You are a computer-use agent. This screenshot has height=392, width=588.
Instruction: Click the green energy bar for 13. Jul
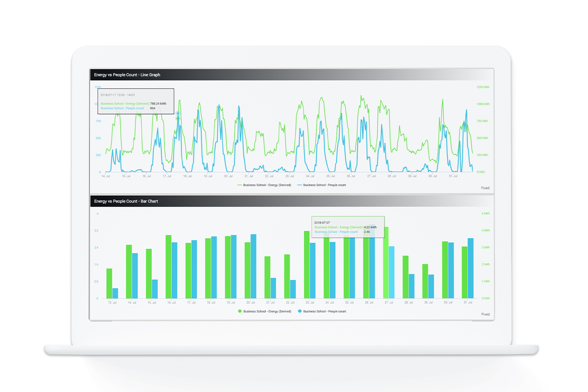109,283
